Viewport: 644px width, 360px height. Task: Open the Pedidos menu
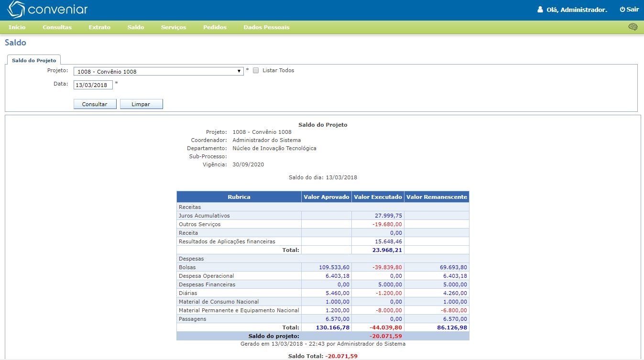point(215,27)
